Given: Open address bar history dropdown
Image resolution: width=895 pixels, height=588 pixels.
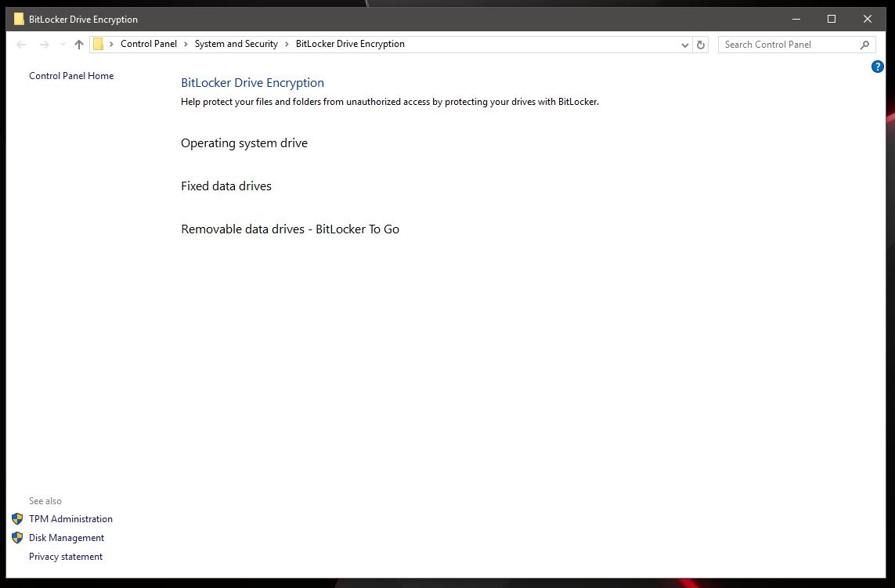Looking at the screenshot, I should point(685,45).
